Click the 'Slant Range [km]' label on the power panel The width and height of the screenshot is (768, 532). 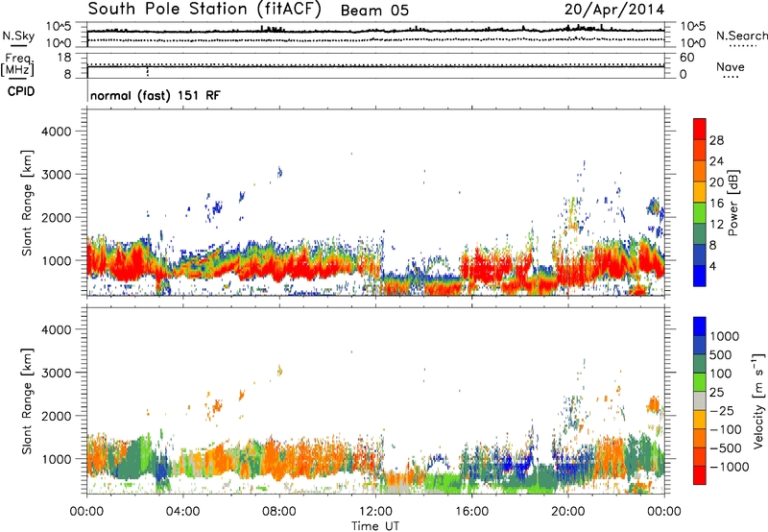coord(27,203)
